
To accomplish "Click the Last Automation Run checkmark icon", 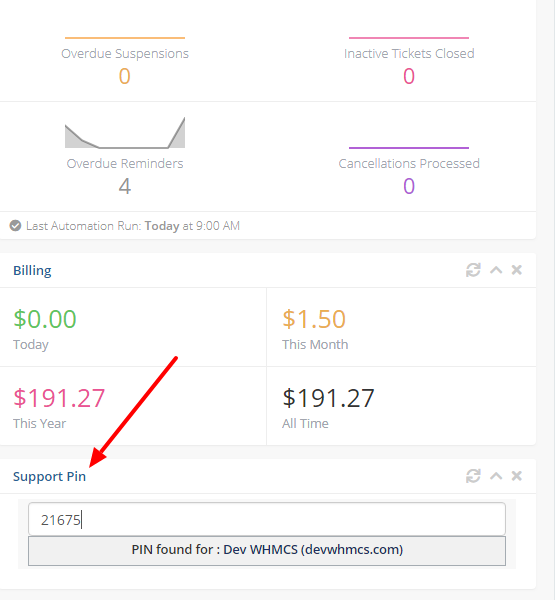I will point(15,226).
